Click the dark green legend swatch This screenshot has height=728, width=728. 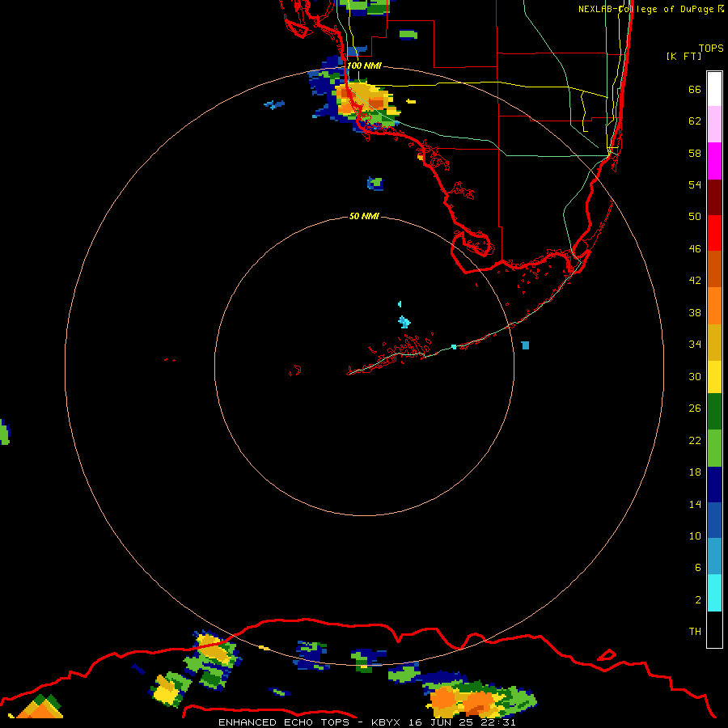(714, 412)
